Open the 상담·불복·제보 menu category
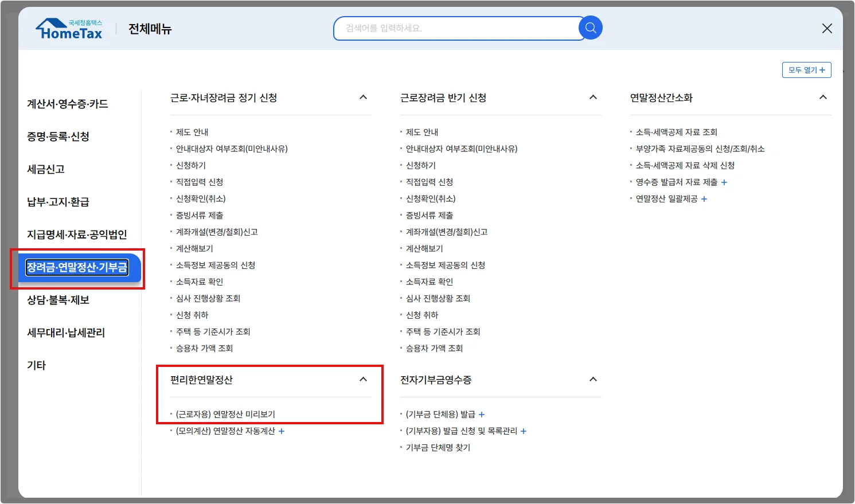This screenshot has height=504, width=855. pos(58,300)
